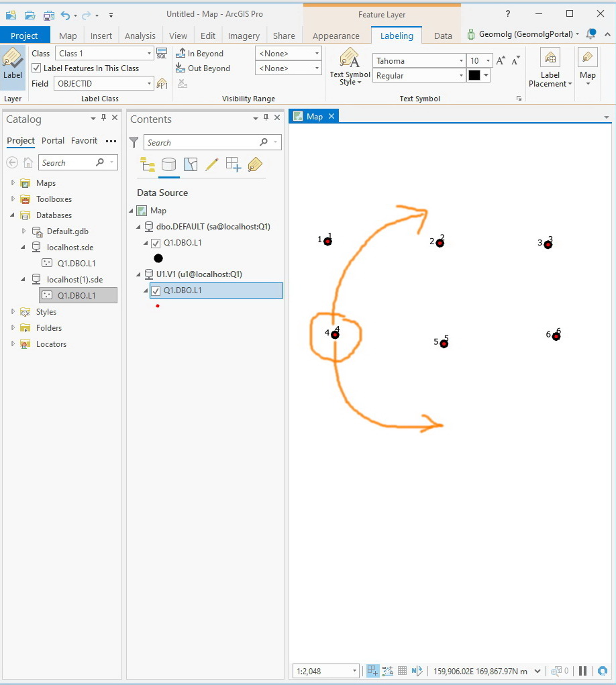Open the label expression editor icon

[x=162, y=83]
